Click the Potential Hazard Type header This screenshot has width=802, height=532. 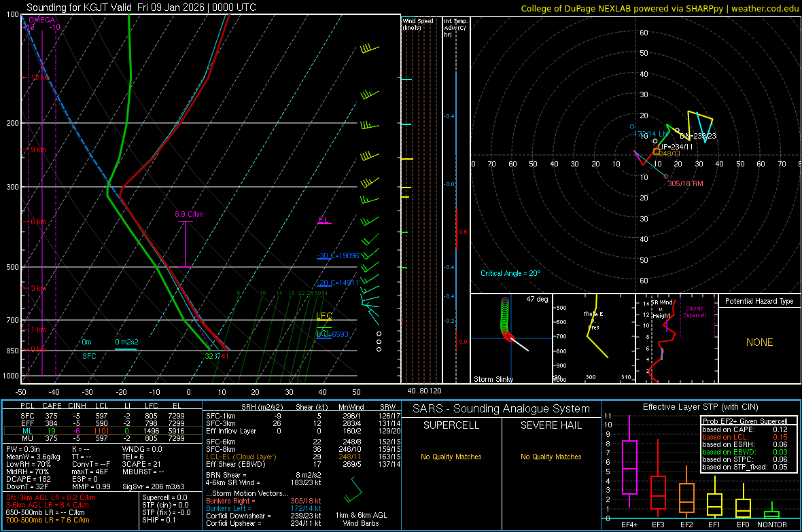[x=759, y=301]
